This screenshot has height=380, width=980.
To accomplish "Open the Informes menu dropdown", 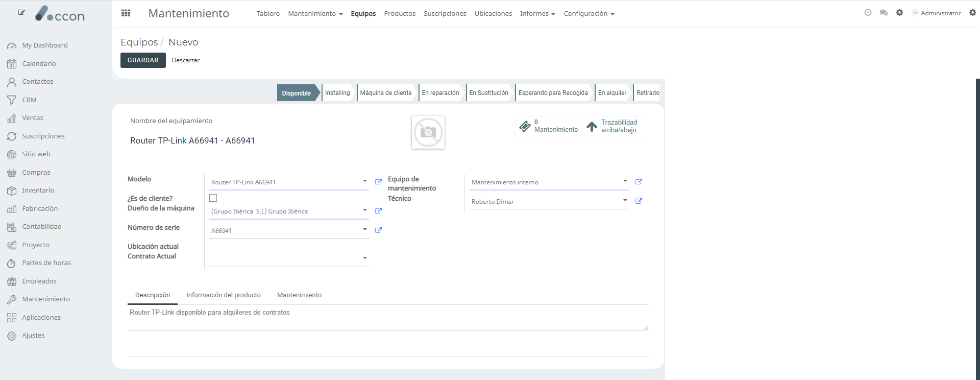I will click(537, 14).
